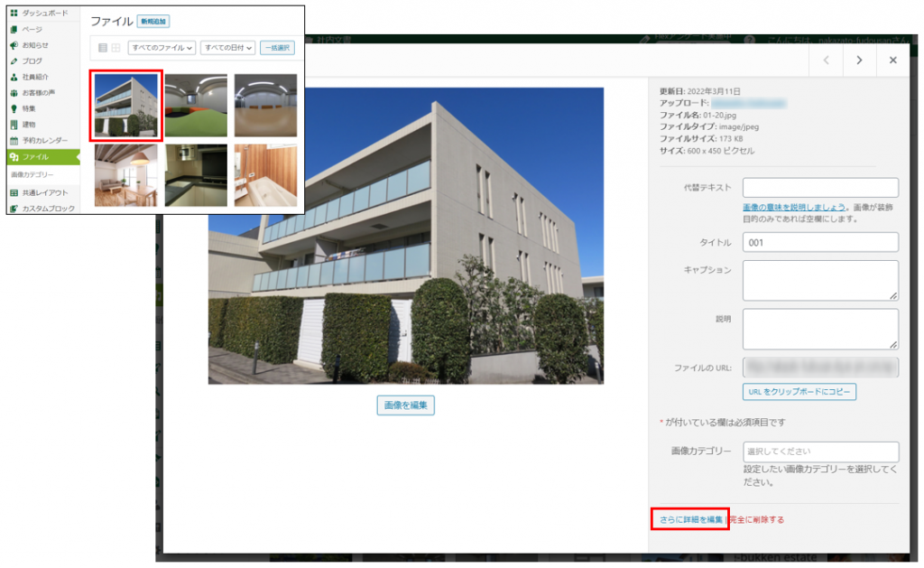Click the 特集 lightbulb icon
This screenshot has width=924, height=568.
click(14, 108)
